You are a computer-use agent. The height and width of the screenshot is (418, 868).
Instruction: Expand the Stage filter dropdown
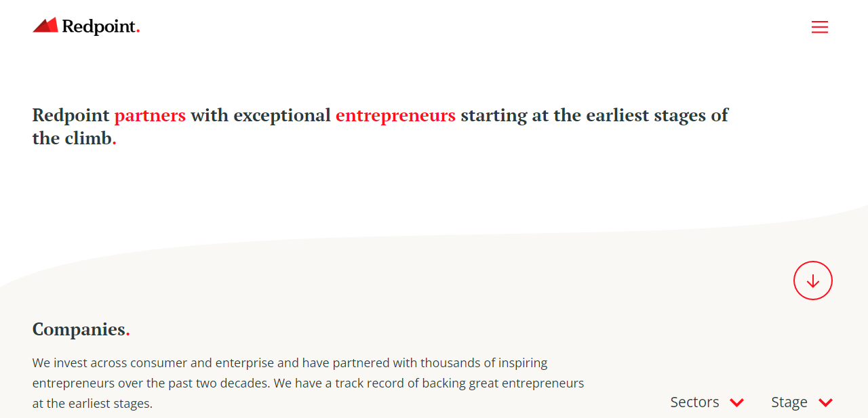[x=789, y=402]
